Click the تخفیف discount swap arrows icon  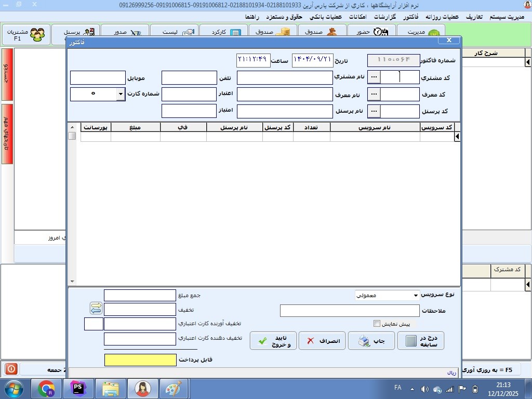[x=96, y=309]
